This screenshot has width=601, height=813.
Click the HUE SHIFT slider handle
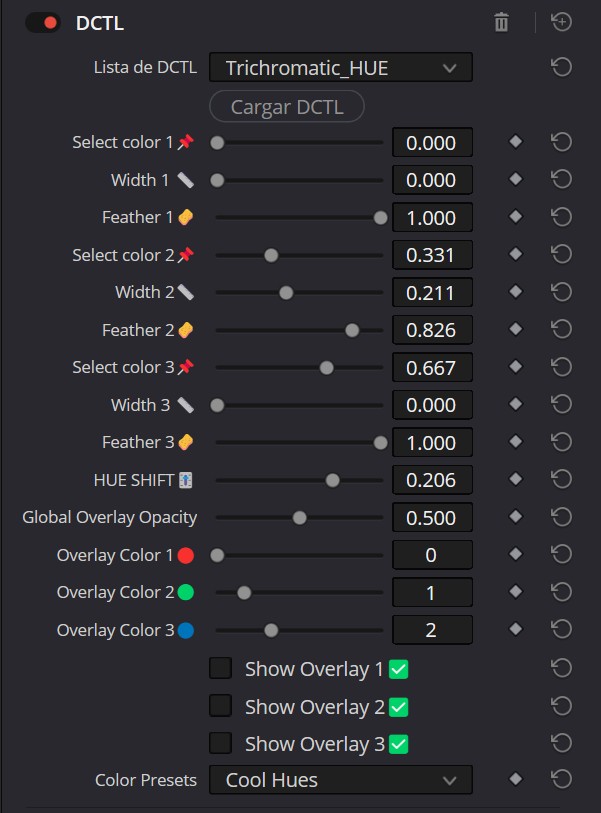(333, 480)
